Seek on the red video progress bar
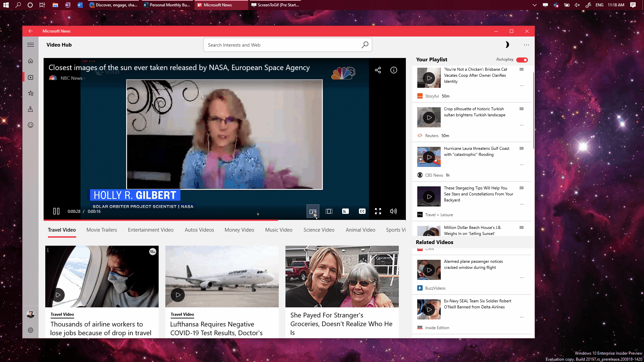The height and width of the screenshot is (362, 644). 224,220
